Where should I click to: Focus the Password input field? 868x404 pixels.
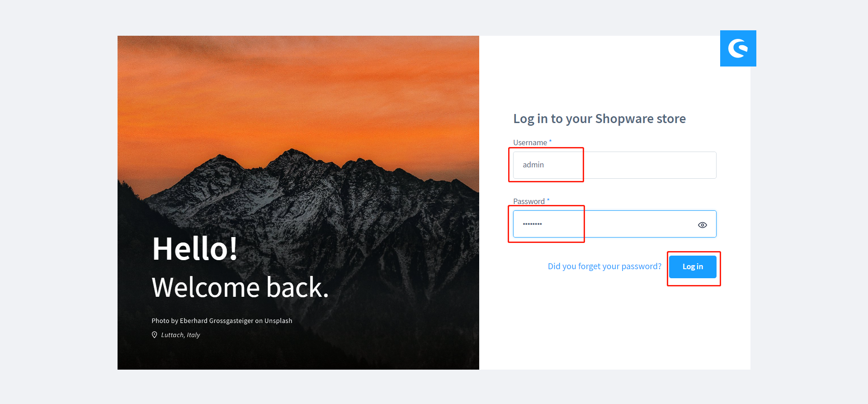click(614, 224)
